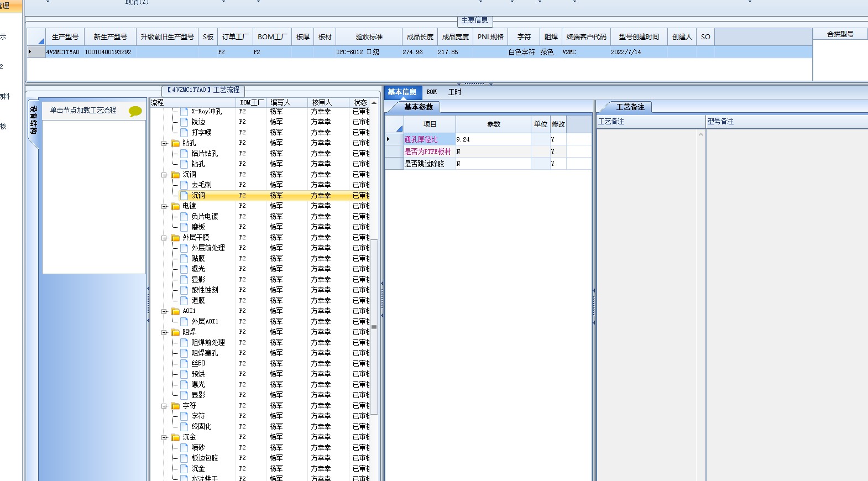Collapse the AOI1 folder node
Viewport: 868px width, 481px height.
point(164,311)
